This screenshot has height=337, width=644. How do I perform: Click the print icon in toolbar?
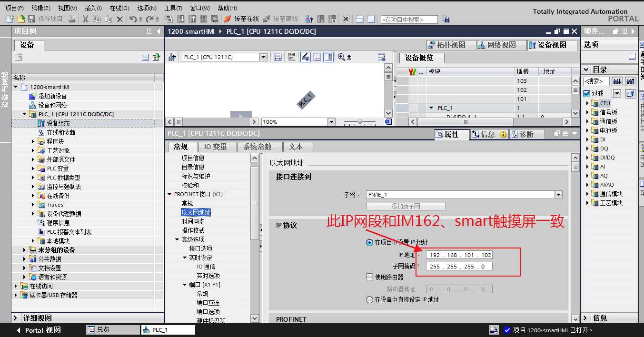tap(71, 19)
